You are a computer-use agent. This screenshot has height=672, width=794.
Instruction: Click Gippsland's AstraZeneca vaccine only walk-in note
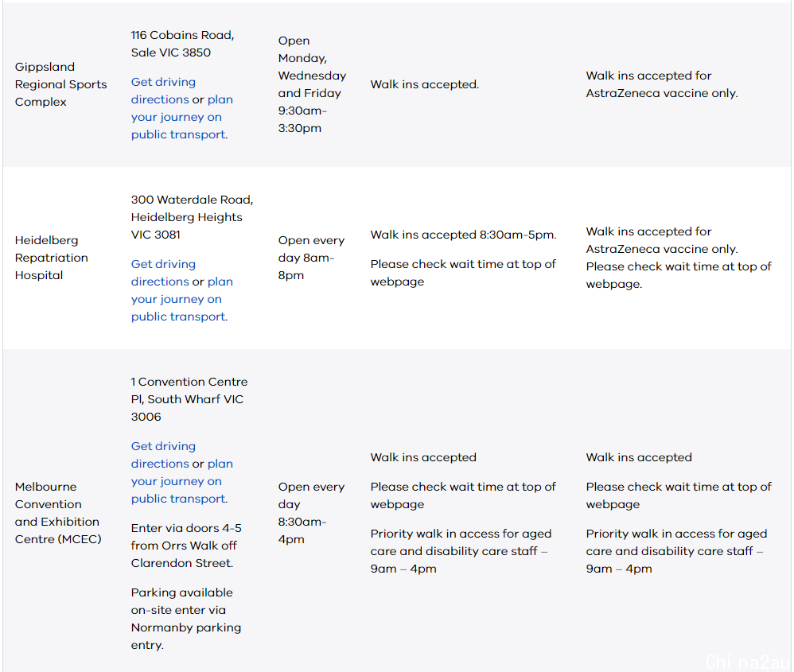[x=662, y=84]
